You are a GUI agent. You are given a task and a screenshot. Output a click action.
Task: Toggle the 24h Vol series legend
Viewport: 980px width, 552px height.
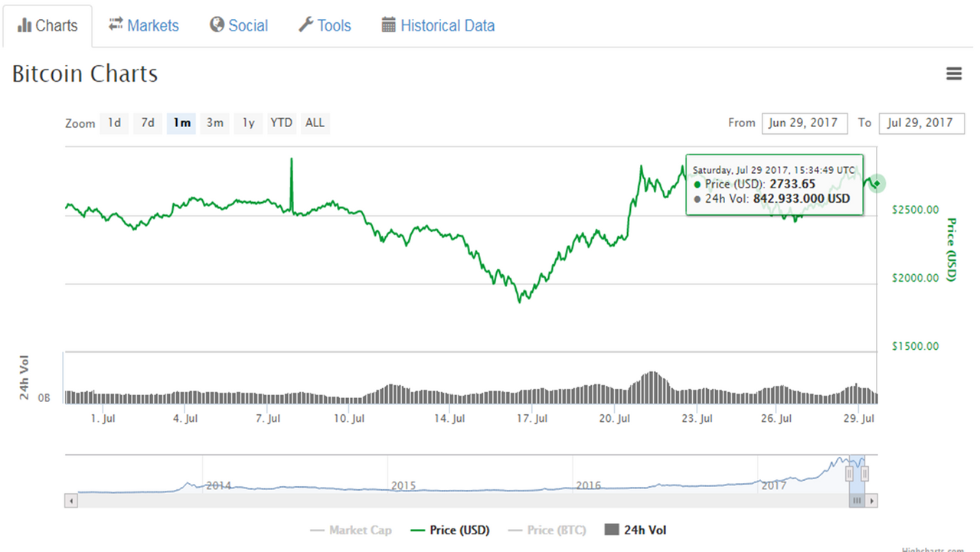coord(635,530)
